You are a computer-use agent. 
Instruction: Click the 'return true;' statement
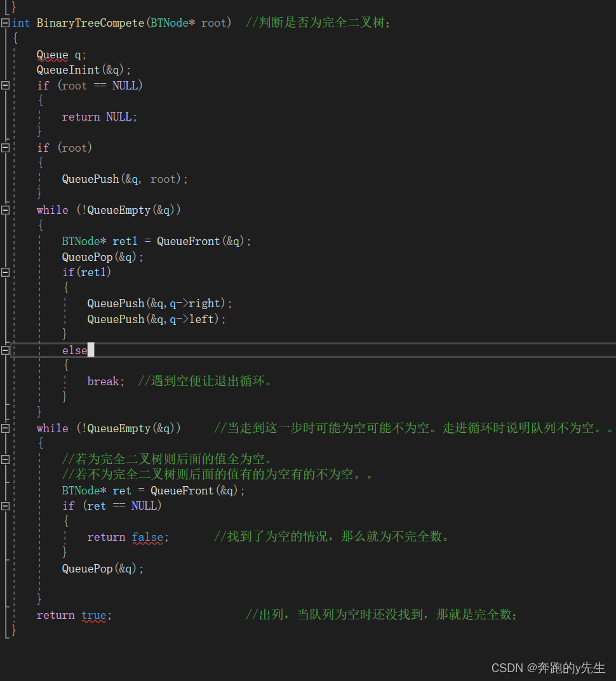click(x=74, y=616)
